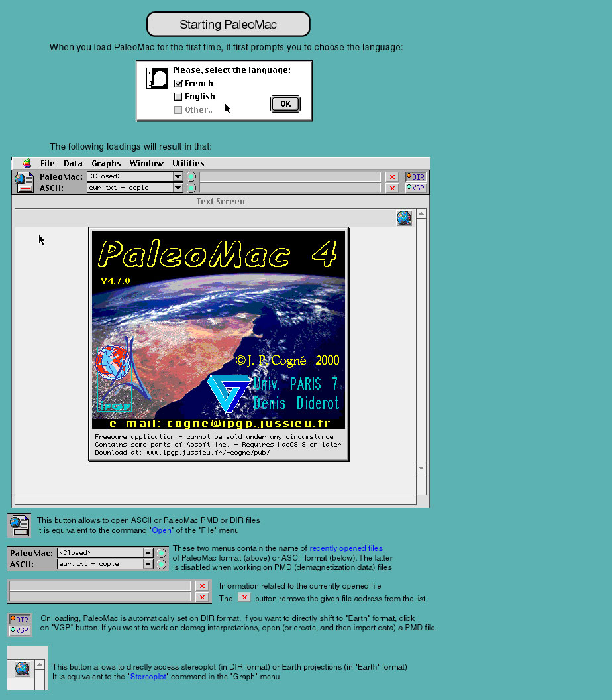Viewport: 612px width, 700px height.
Task: Click the red X on the toolbar's upper row
Action: [x=392, y=177]
